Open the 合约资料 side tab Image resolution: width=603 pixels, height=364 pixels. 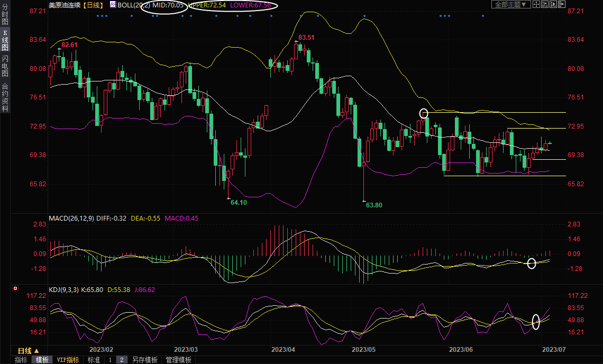(x=5, y=97)
